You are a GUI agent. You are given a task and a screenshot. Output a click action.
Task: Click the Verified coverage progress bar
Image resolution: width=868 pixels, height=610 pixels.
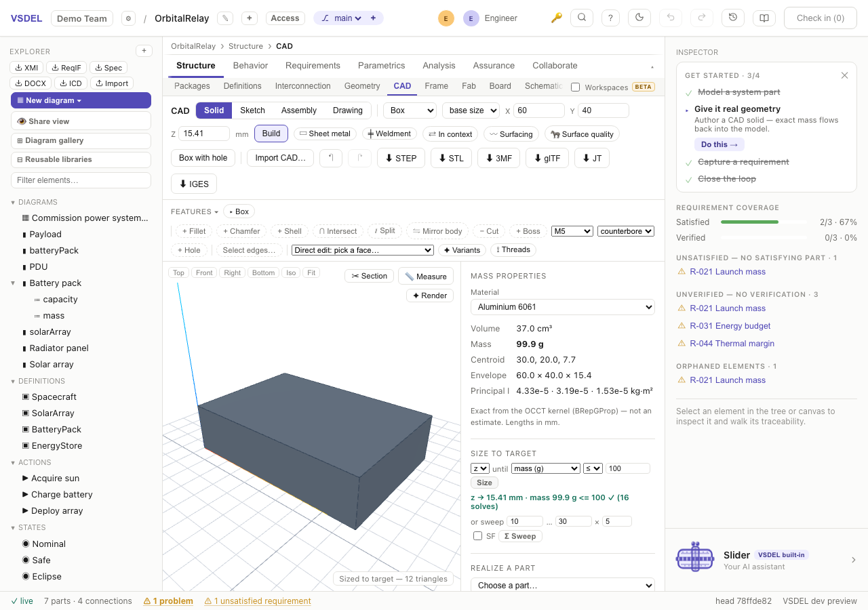pos(764,238)
